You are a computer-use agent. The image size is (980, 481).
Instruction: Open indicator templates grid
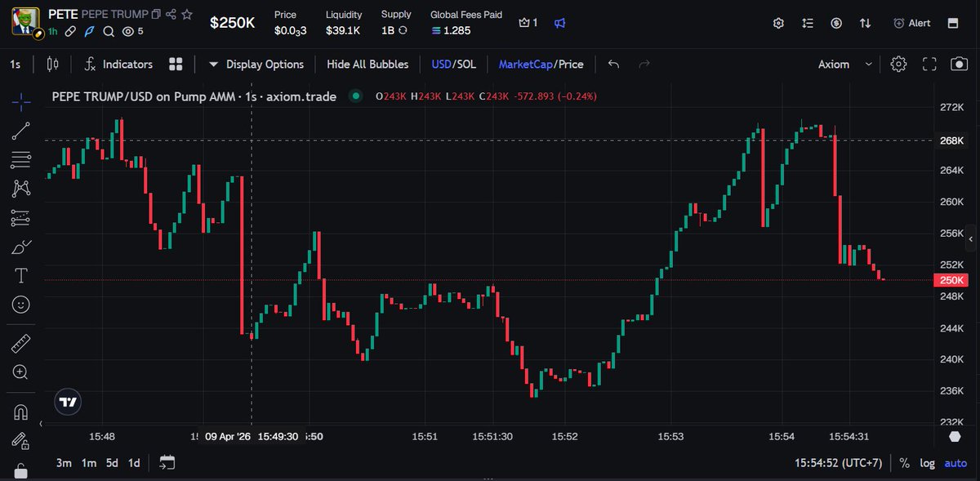click(176, 64)
